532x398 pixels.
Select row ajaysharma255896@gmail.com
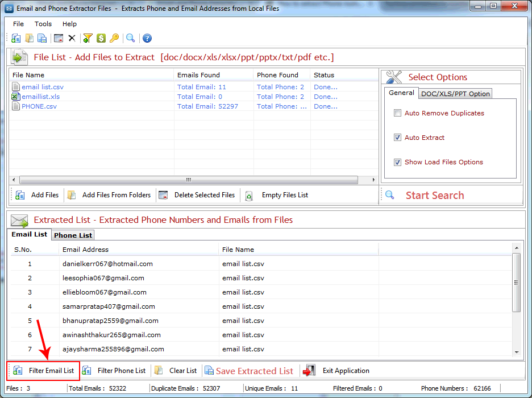pos(260,349)
